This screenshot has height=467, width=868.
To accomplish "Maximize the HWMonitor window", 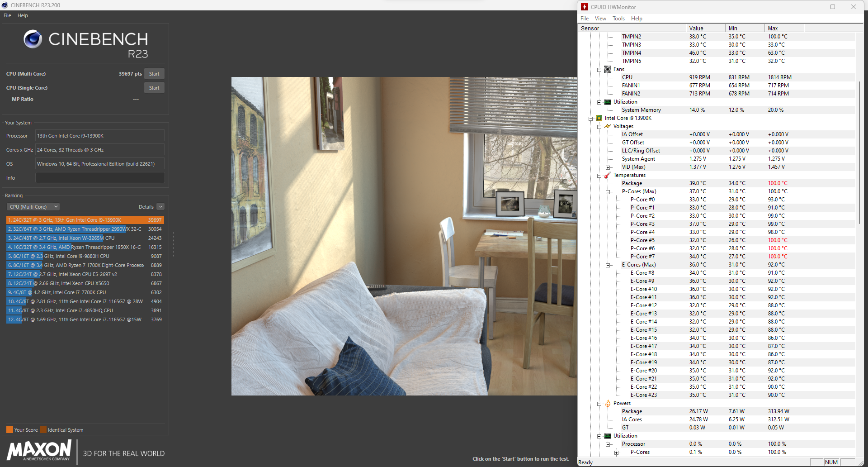I will [833, 7].
